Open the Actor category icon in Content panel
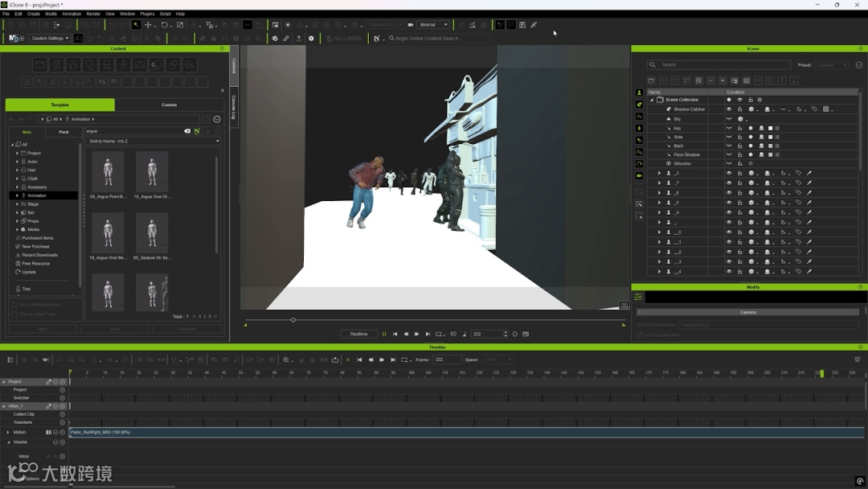Viewport: 868px width, 489px height. [56, 64]
